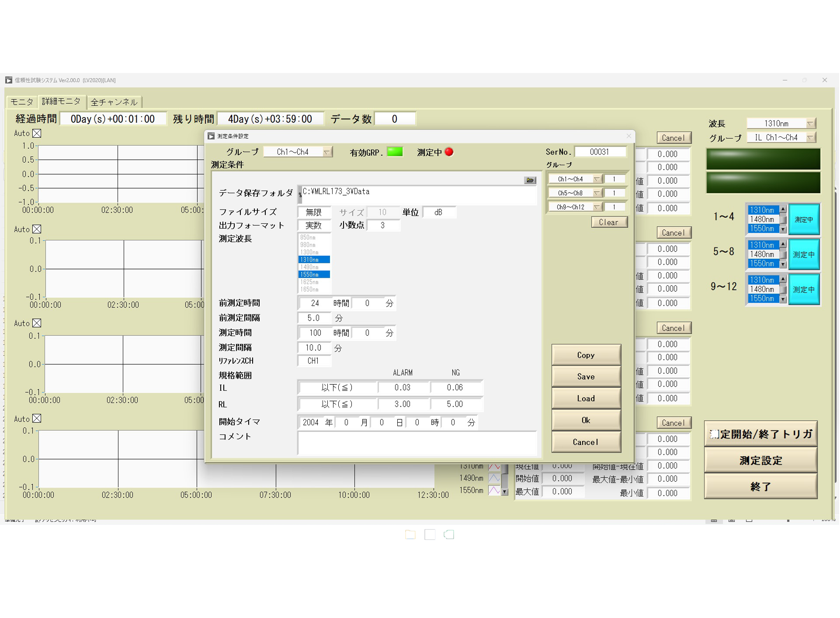This screenshot has height=618, width=840.
Task: Open the ファイルサイズ 無限 selector
Action: point(314,212)
